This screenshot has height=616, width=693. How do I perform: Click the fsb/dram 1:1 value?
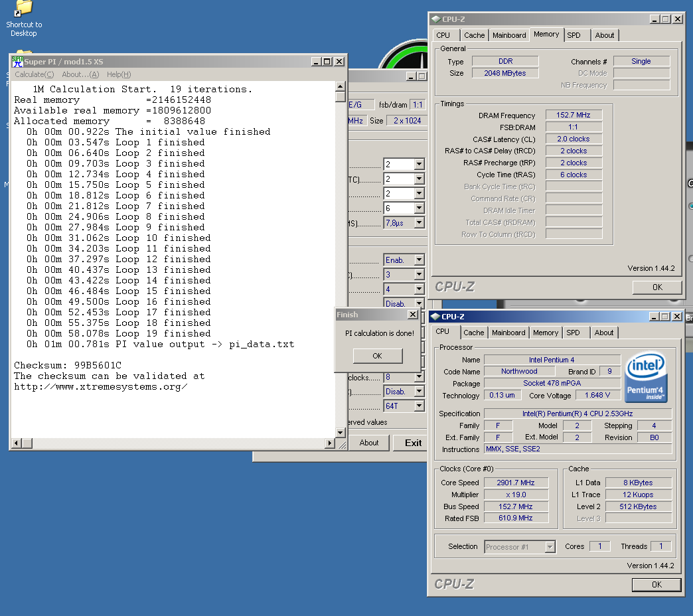click(x=418, y=105)
